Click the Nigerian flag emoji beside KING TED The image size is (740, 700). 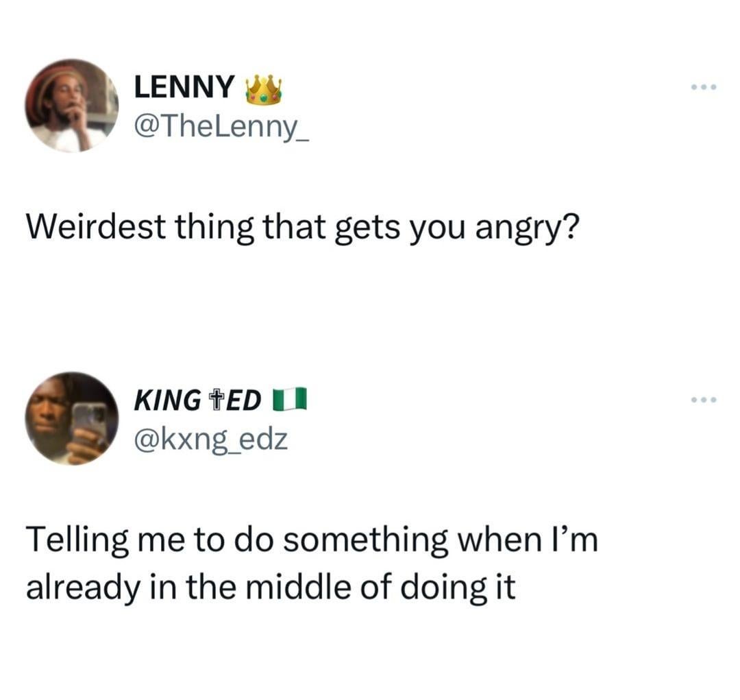[289, 400]
